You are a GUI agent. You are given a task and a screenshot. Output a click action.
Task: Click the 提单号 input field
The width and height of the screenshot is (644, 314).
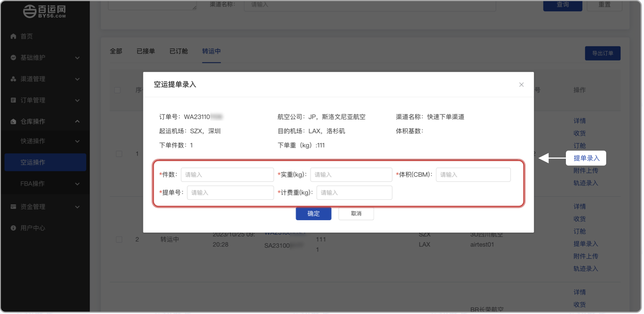click(x=230, y=192)
